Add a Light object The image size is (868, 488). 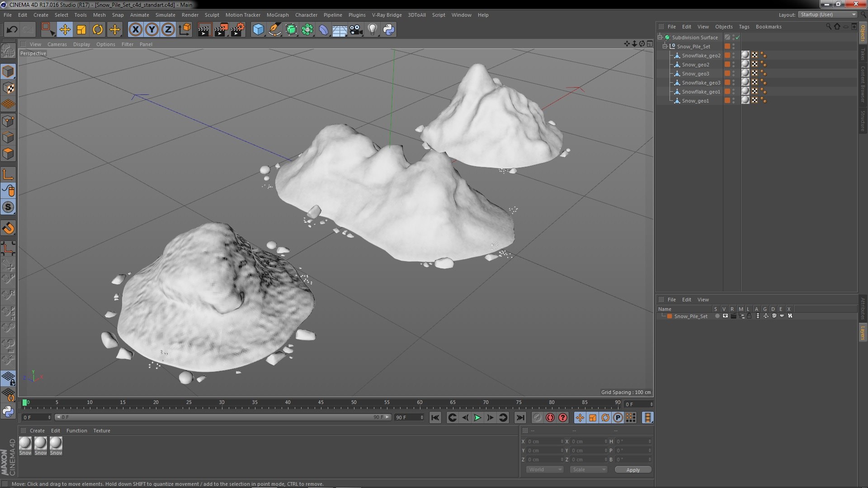click(373, 30)
